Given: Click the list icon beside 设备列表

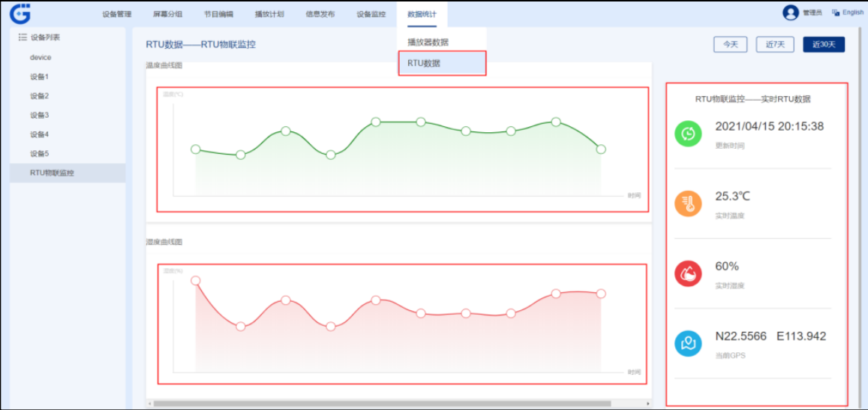Looking at the screenshot, I should coord(23,37).
